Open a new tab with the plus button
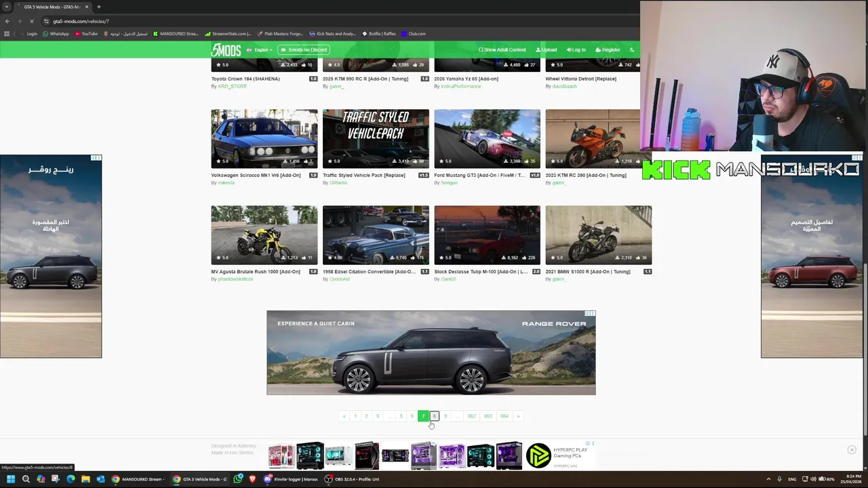 click(98, 7)
